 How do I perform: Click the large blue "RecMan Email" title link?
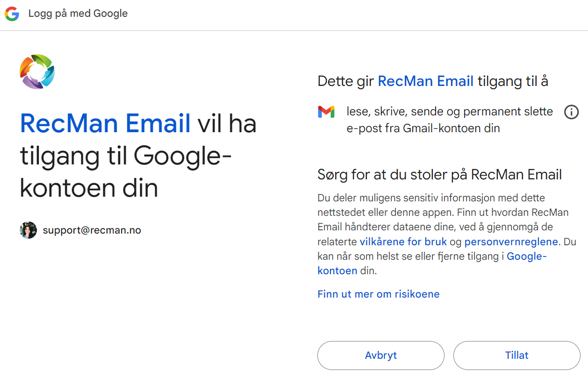(x=105, y=124)
